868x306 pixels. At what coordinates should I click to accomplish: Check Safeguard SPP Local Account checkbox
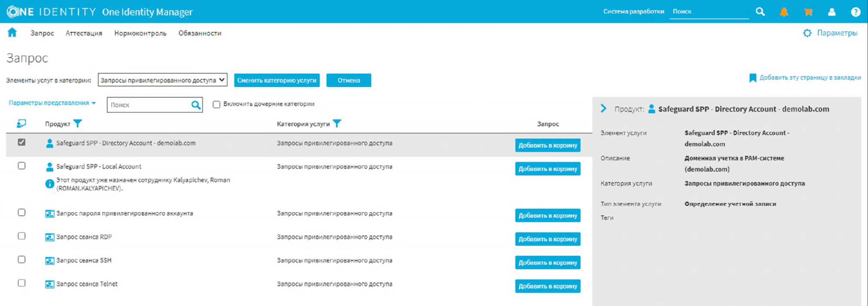point(21,166)
